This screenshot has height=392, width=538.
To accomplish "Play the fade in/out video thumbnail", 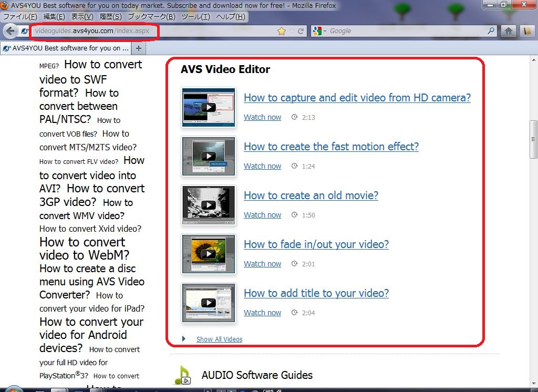I will coord(208,254).
